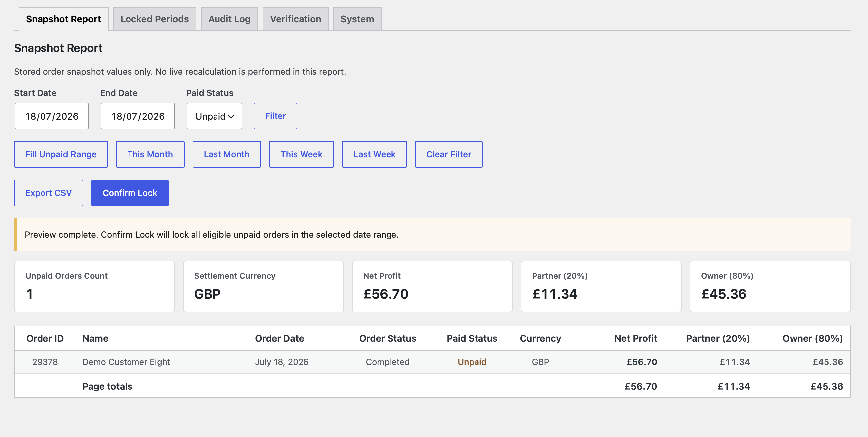868x437 pixels.
Task: Click the Partner (20%) column header
Action: point(718,338)
